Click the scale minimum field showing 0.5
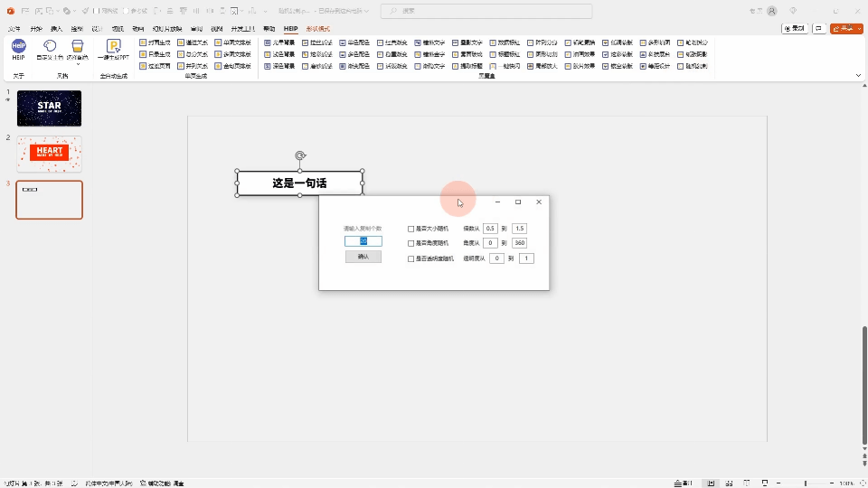This screenshot has width=868, height=488. click(x=490, y=229)
